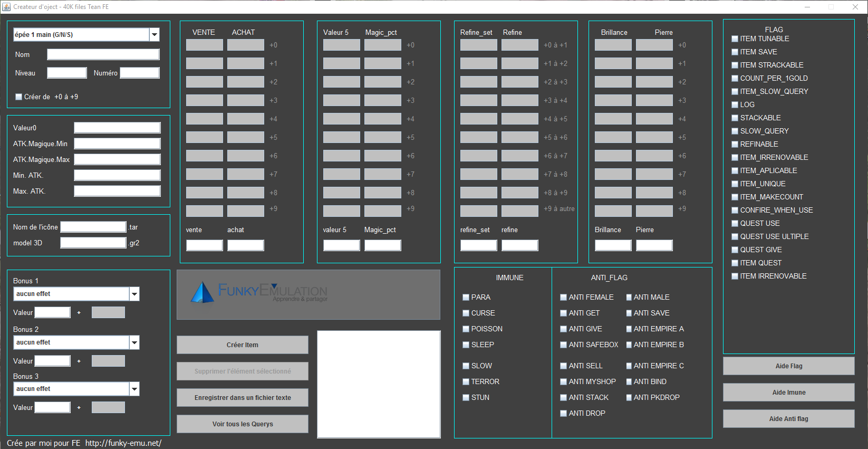Enable the STUN immunity checkbox
Screen dimensions: 868x449
[466, 397]
